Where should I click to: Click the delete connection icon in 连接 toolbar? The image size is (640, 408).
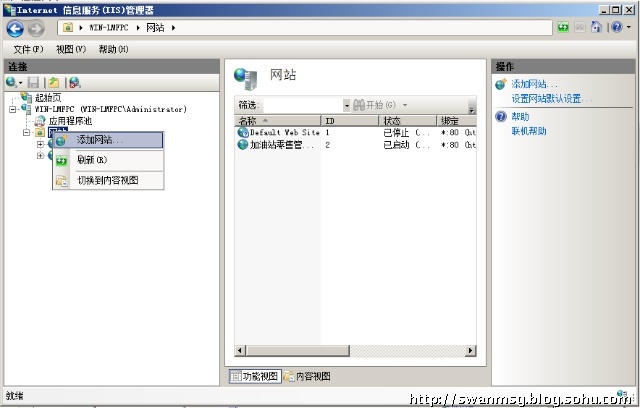(74, 83)
